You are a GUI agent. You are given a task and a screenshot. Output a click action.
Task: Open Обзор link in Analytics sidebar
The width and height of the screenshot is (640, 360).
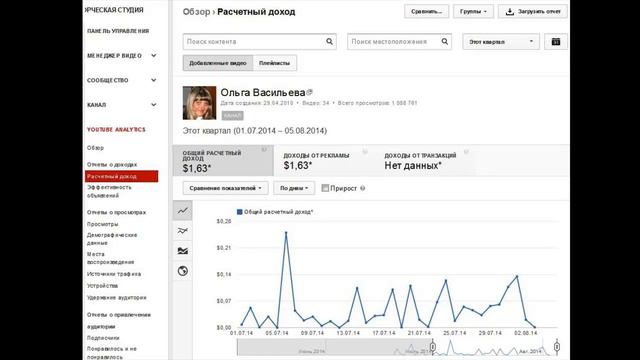pyautogui.click(x=95, y=148)
